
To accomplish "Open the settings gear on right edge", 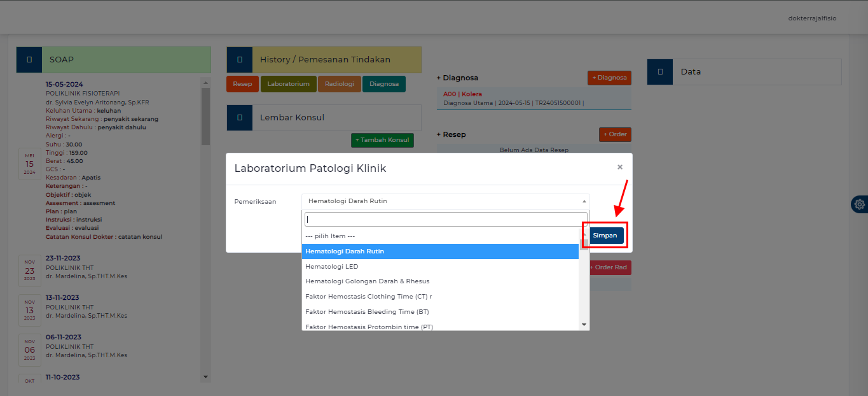I will pyautogui.click(x=859, y=204).
